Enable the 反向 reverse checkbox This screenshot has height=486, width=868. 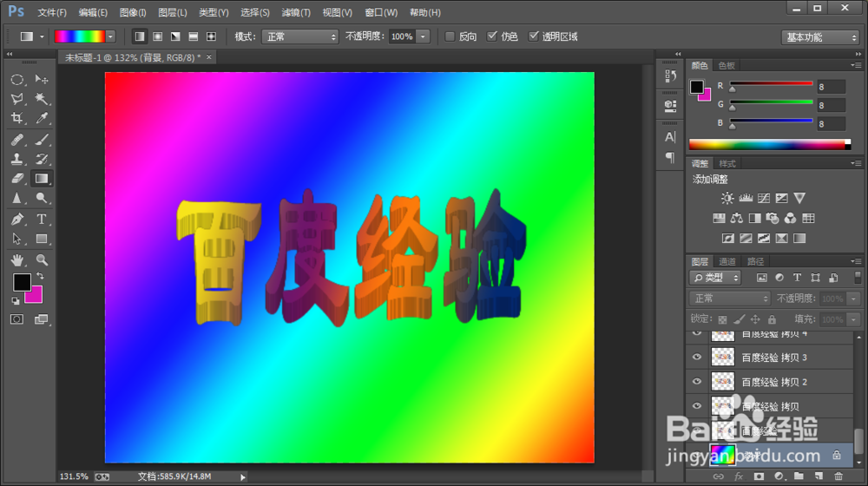pos(450,36)
